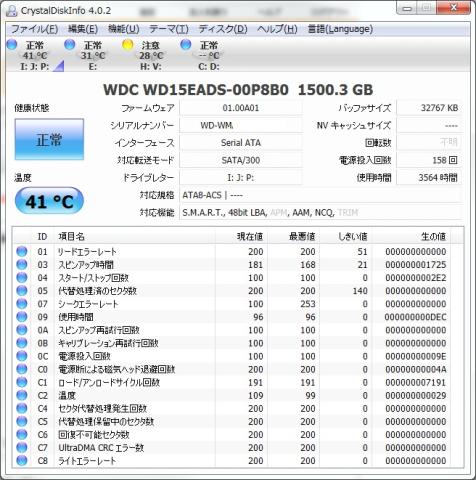Click the power-on hours value 3564 時間
The image size is (476, 480).
point(429,178)
